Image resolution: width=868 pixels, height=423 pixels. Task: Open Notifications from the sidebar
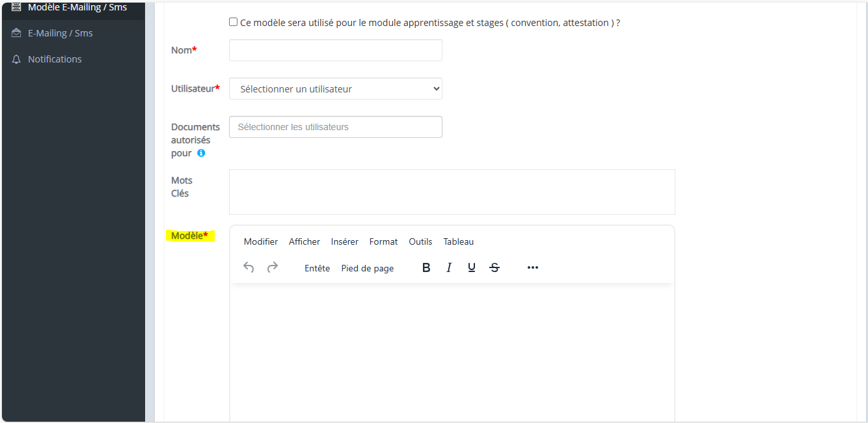point(55,59)
